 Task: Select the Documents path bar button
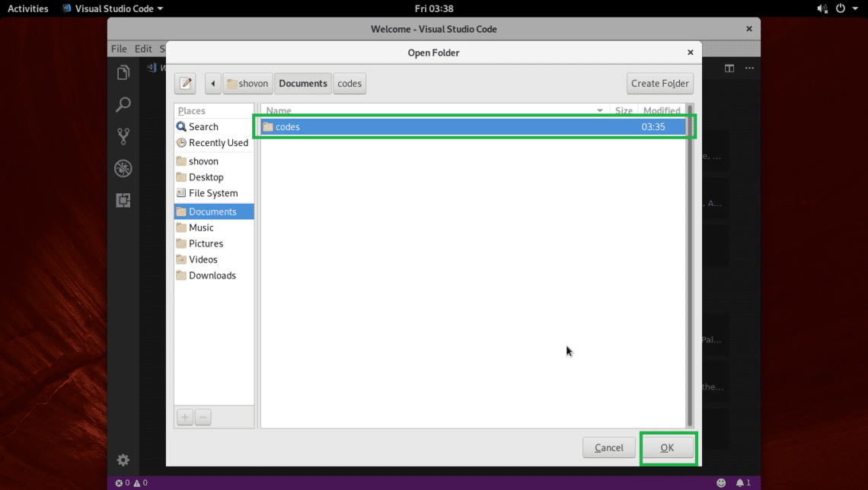(302, 84)
